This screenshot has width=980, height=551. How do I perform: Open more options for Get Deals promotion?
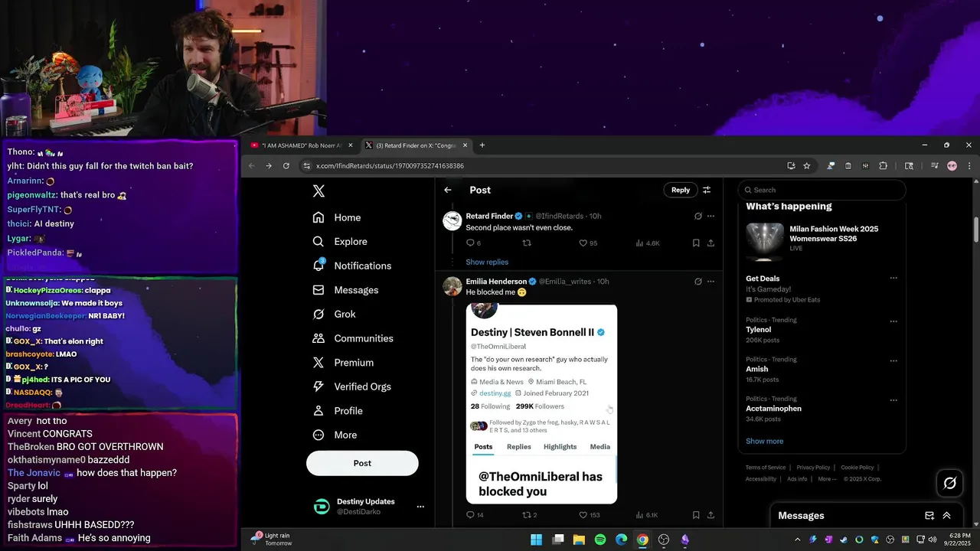(x=893, y=279)
